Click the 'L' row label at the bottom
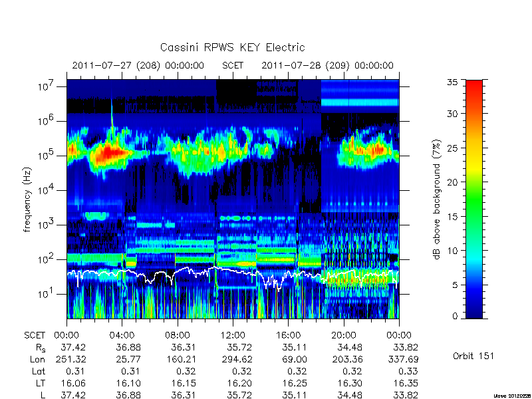 (43, 395)
